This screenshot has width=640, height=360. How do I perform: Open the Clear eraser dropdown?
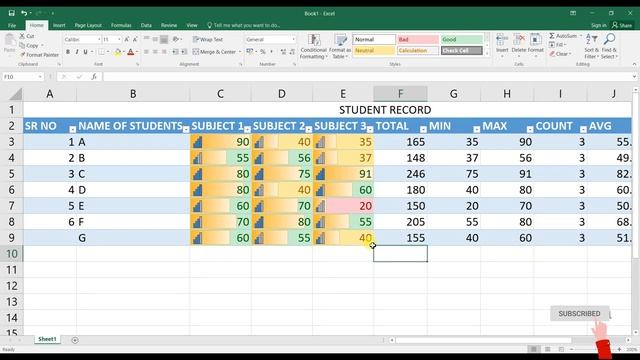click(559, 53)
